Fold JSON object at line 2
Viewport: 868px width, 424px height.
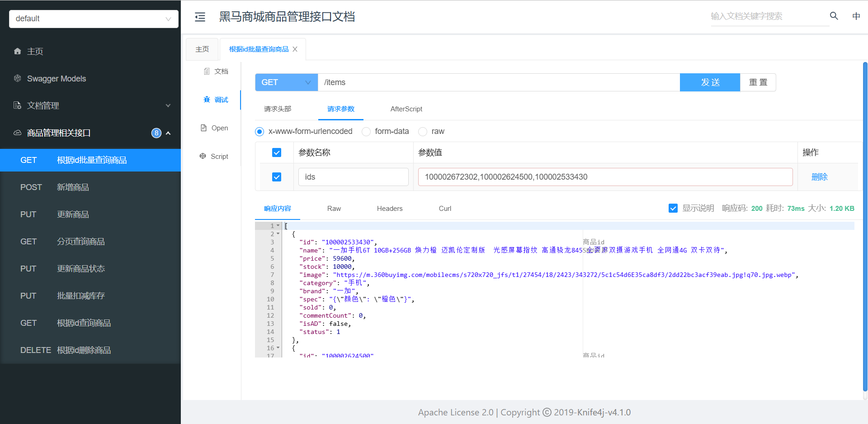coord(278,233)
